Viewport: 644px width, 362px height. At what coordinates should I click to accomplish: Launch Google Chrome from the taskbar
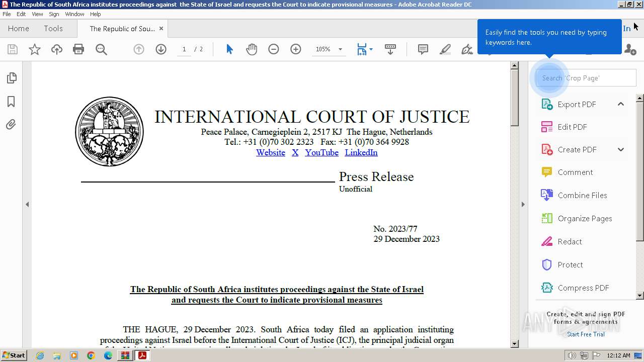[x=91, y=355]
